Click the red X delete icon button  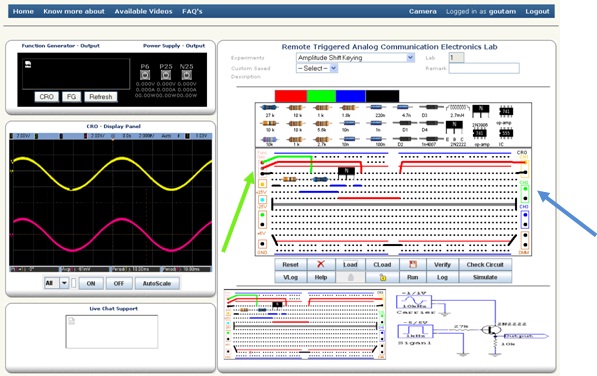click(x=321, y=264)
